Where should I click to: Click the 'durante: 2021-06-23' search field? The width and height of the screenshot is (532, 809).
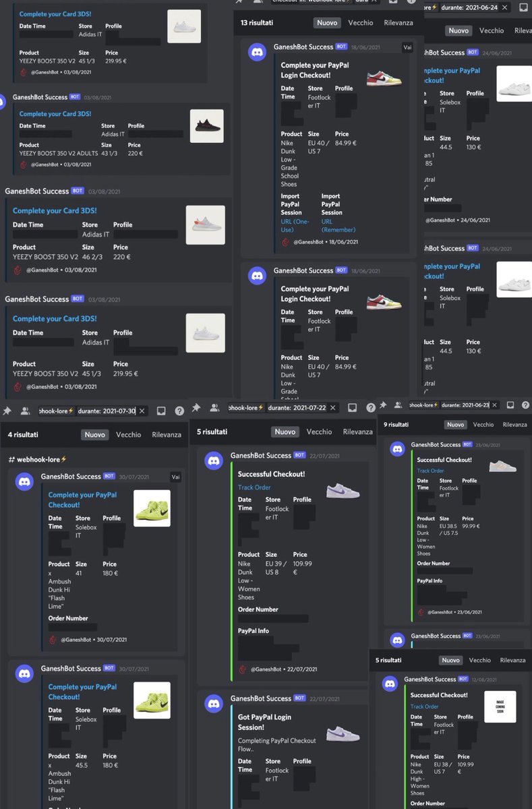click(x=454, y=404)
